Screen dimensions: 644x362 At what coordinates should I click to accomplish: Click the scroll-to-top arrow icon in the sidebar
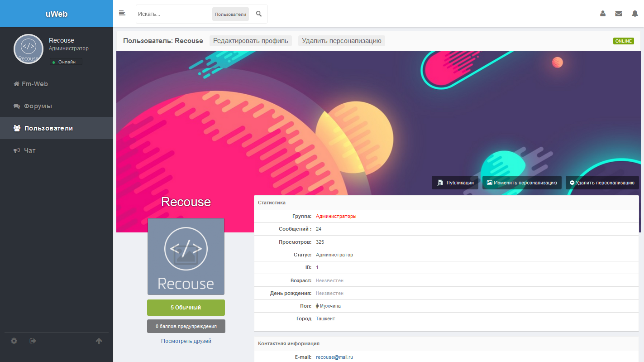pos(99,341)
